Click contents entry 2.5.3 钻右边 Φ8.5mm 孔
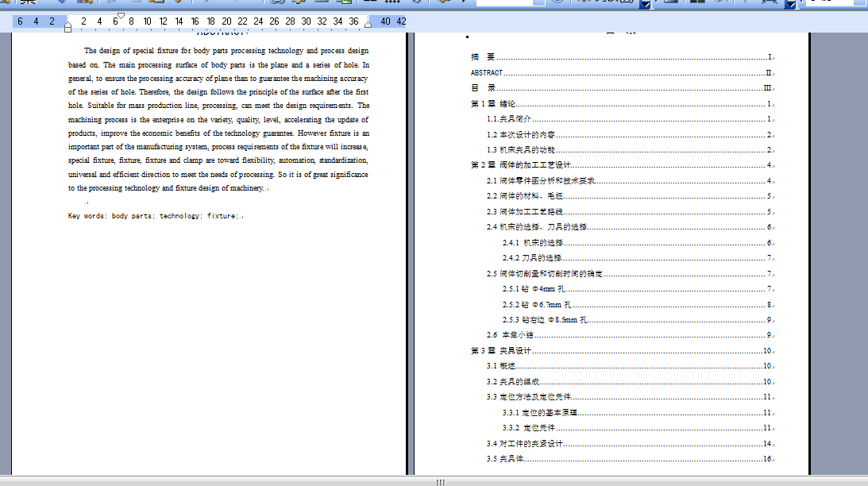 (638, 320)
